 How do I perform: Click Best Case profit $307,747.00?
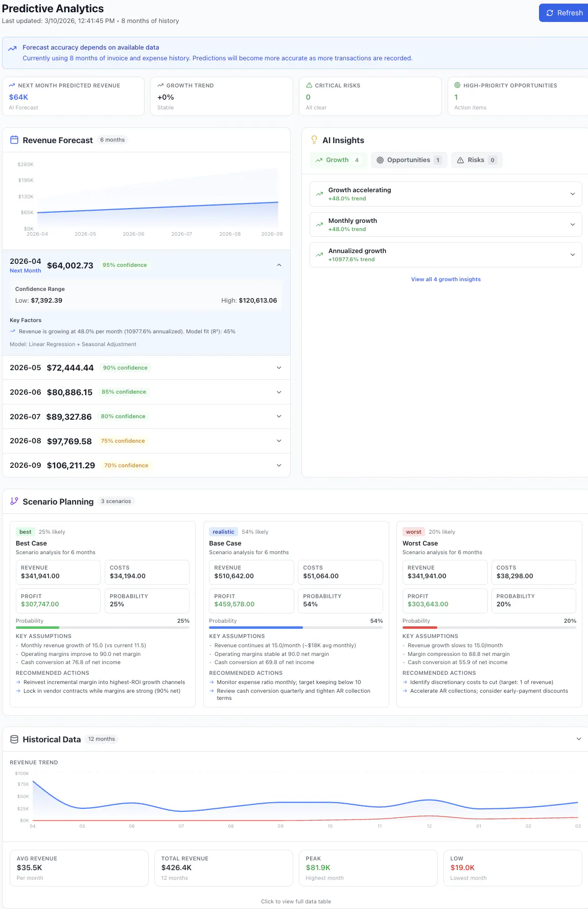pos(40,604)
